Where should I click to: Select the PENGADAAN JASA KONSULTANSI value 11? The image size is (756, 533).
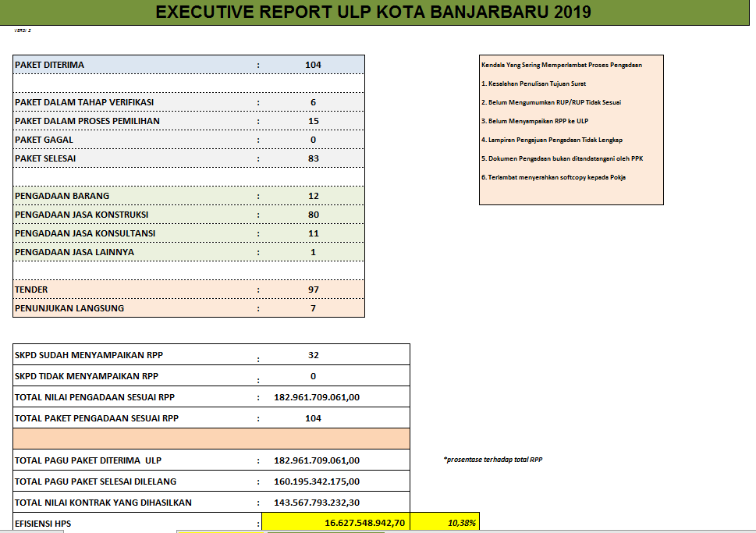click(313, 233)
